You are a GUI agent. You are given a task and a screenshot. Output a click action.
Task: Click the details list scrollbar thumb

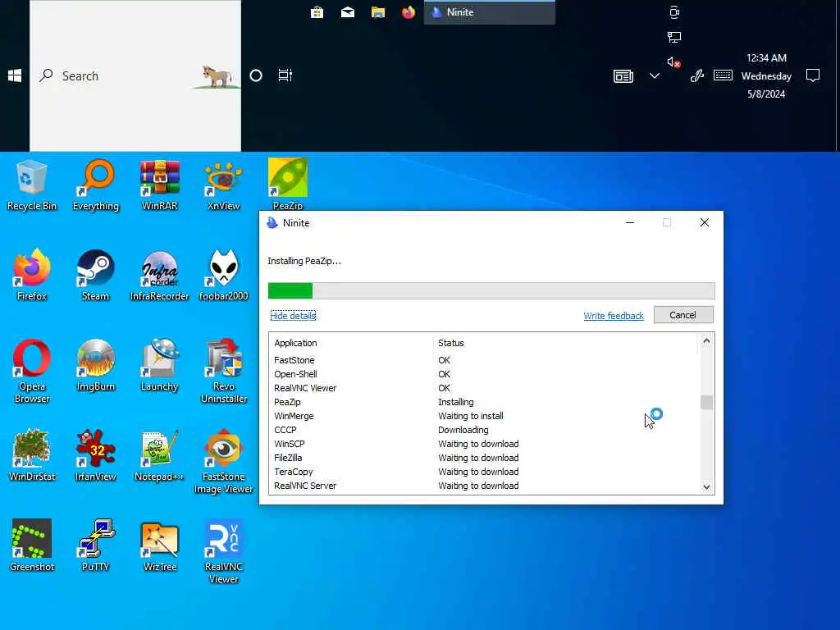pos(706,402)
